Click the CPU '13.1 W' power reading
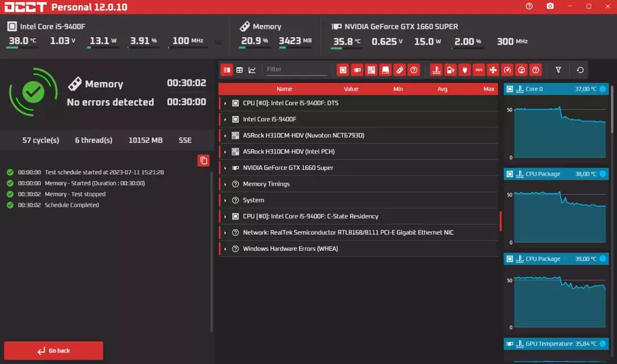This screenshot has width=617, height=364. pos(103,41)
